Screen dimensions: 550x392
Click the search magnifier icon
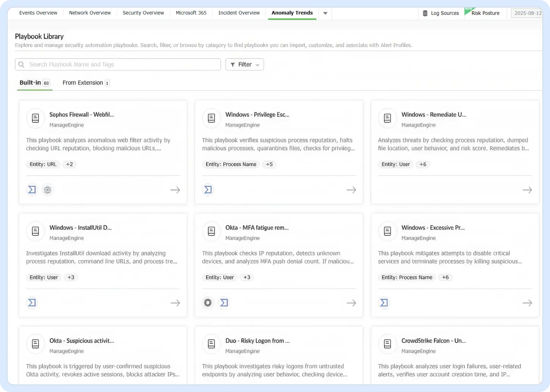click(x=22, y=65)
